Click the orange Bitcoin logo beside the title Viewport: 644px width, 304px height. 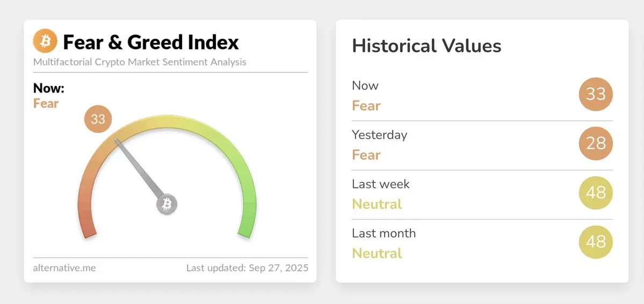coord(45,41)
